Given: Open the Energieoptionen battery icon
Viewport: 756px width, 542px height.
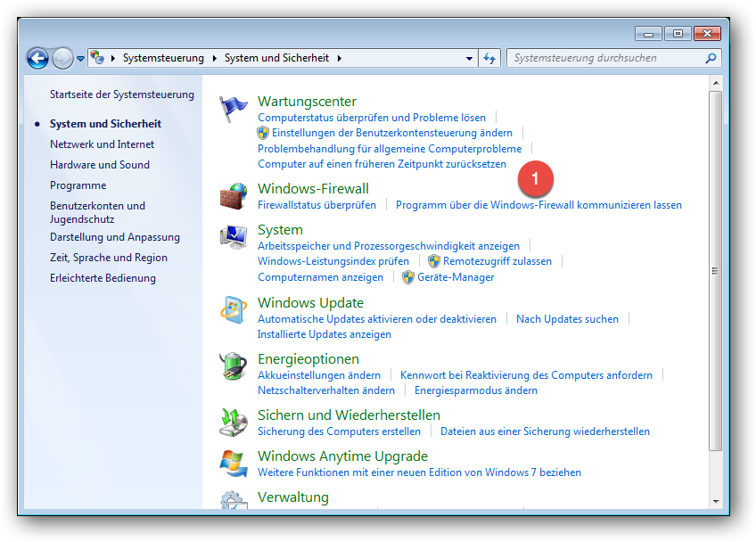Looking at the screenshot, I should 234,366.
